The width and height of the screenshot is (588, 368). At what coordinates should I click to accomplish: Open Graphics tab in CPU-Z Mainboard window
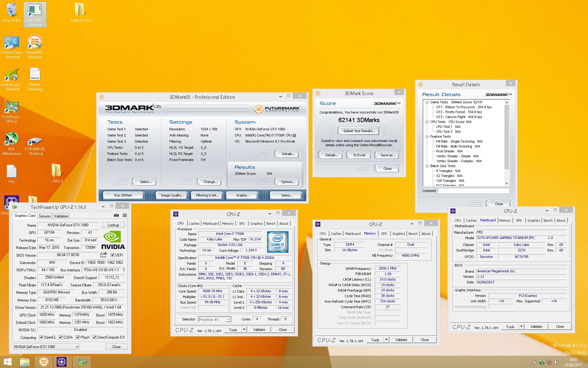(x=533, y=220)
